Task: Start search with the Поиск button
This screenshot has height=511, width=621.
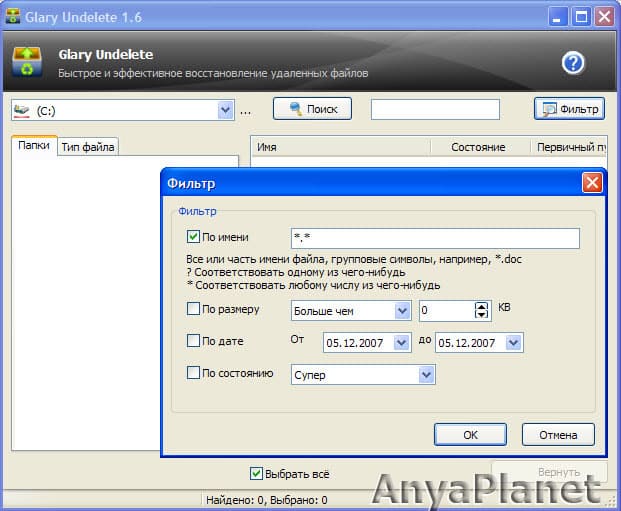Action: click(x=312, y=109)
